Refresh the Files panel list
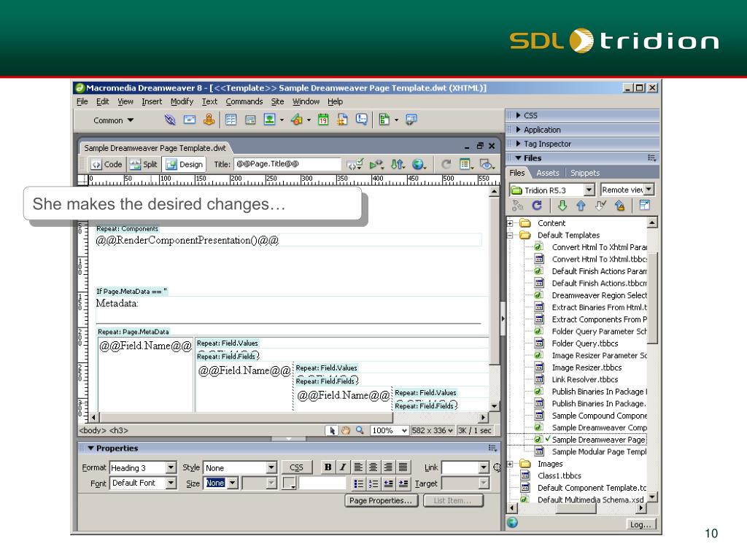The height and width of the screenshot is (560, 747). coord(537,205)
